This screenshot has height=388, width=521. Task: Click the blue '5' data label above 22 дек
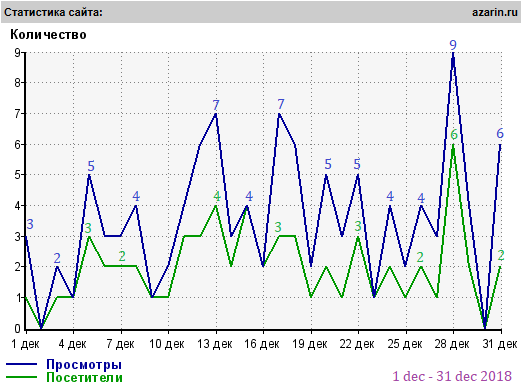(x=357, y=164)
